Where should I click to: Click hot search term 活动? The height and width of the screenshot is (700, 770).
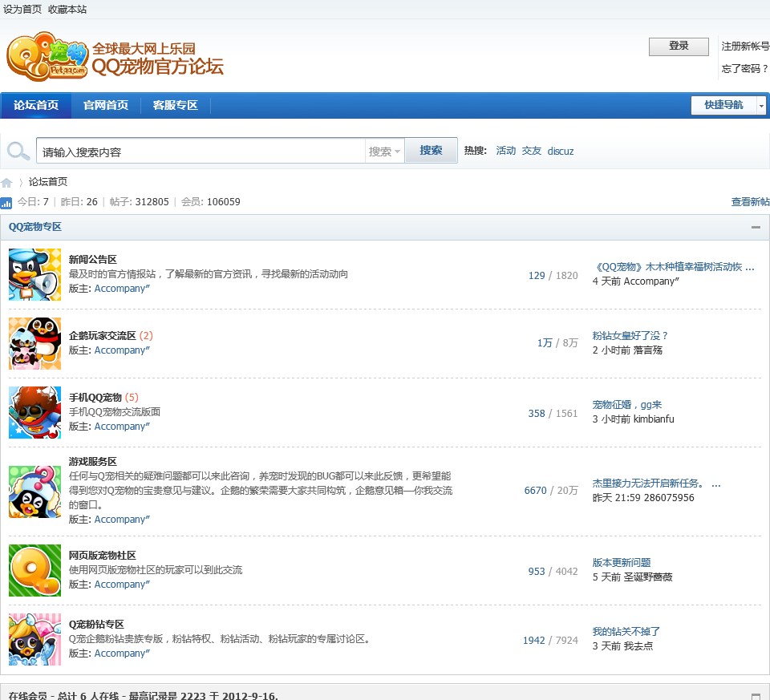pyautogui.click(x=506, y=151)
